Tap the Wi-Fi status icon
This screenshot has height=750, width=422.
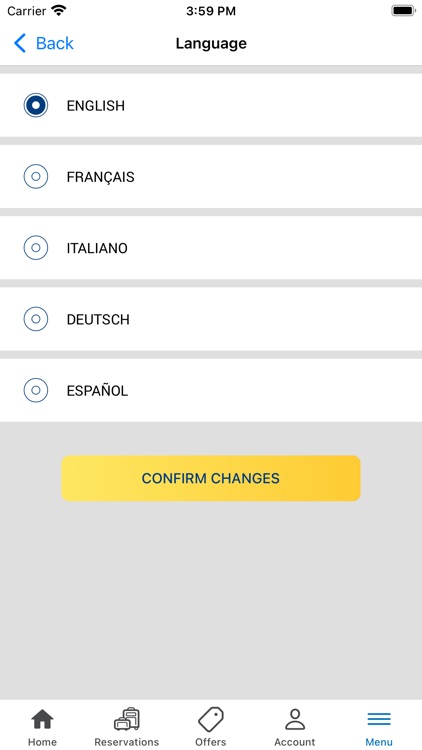pyautogui.click(x=59, y=11)
